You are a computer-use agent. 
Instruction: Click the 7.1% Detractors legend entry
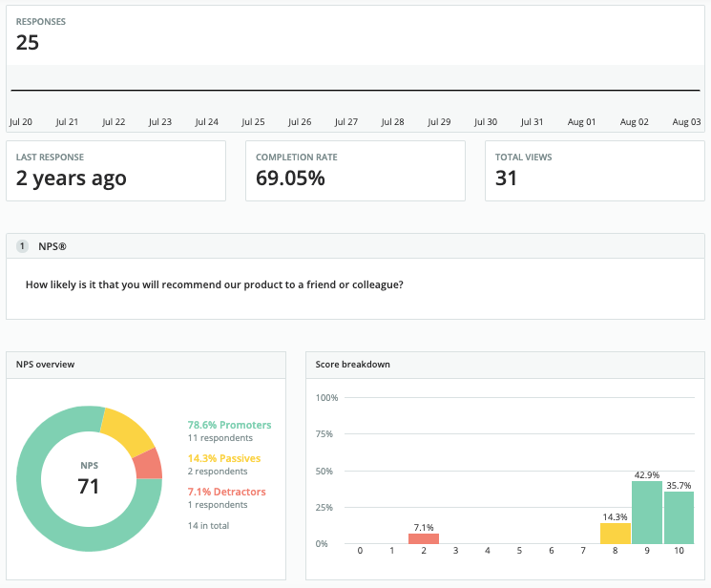click(227, 492)
